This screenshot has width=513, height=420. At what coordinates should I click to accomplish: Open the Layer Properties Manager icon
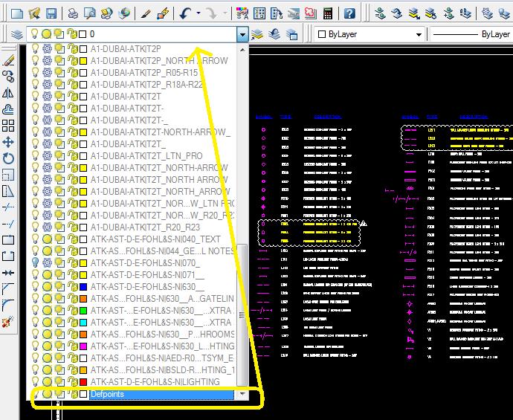(x=16, y=34)
